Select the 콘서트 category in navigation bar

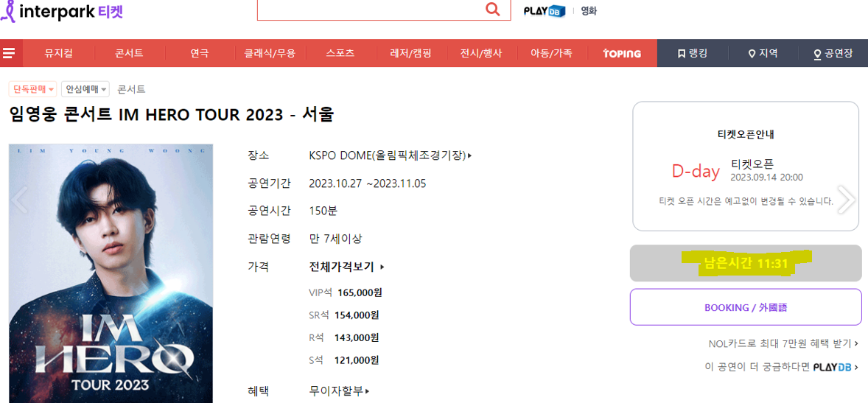tap(129, 54)
